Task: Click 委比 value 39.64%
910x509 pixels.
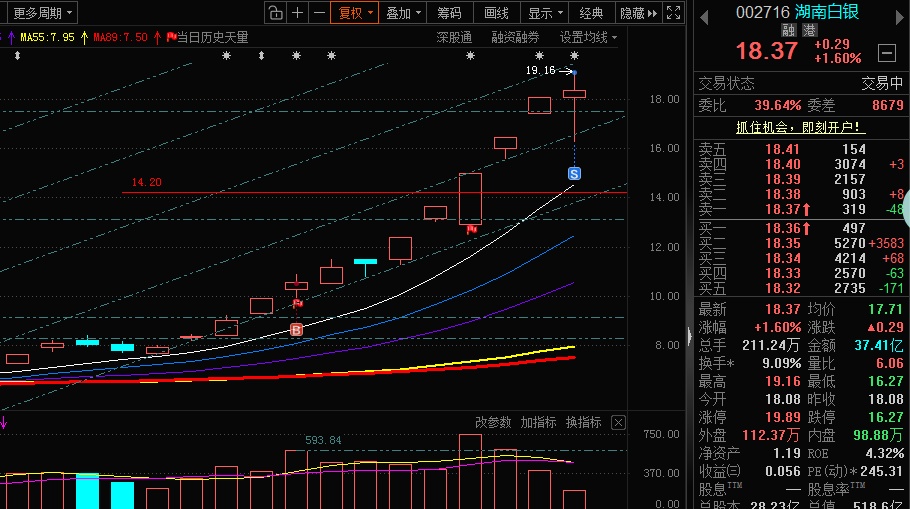Action: click(x=778, y=106)
